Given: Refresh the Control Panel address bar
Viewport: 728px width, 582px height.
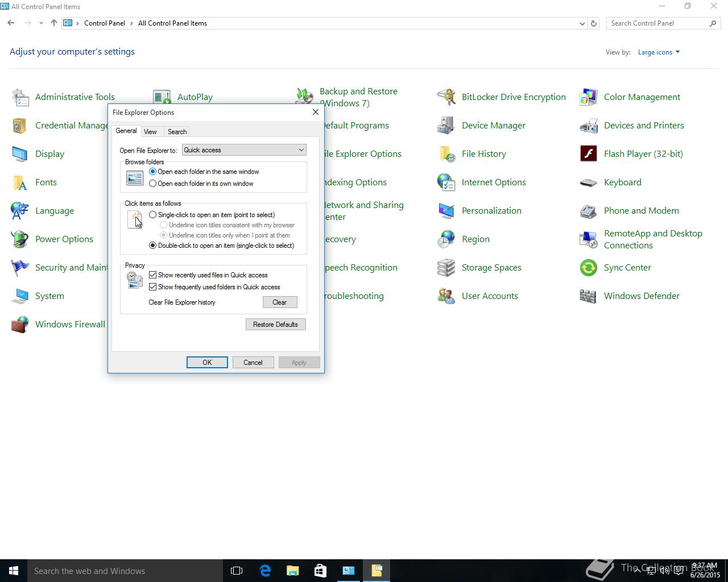Looking at the screenshot, I should 594,23.
